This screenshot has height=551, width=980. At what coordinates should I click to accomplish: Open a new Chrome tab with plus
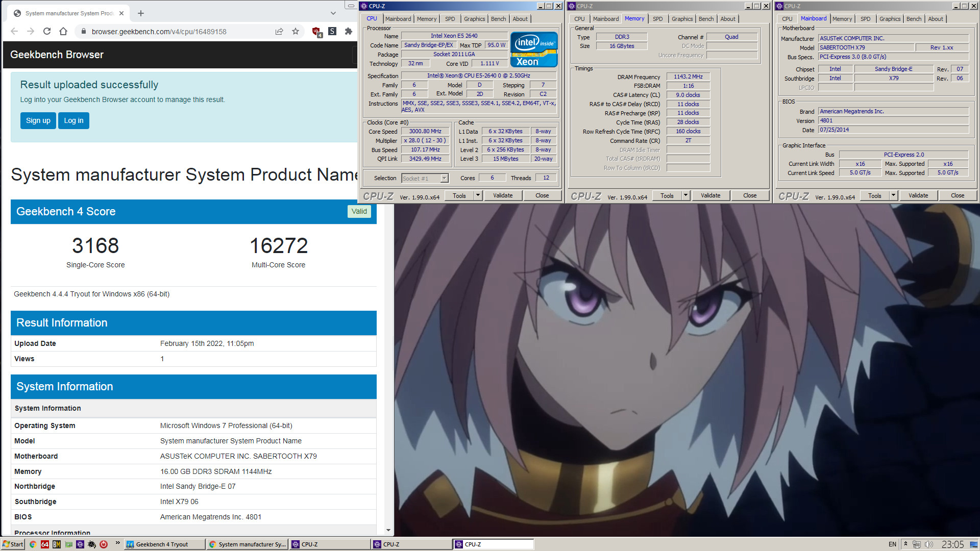[141, 13]
